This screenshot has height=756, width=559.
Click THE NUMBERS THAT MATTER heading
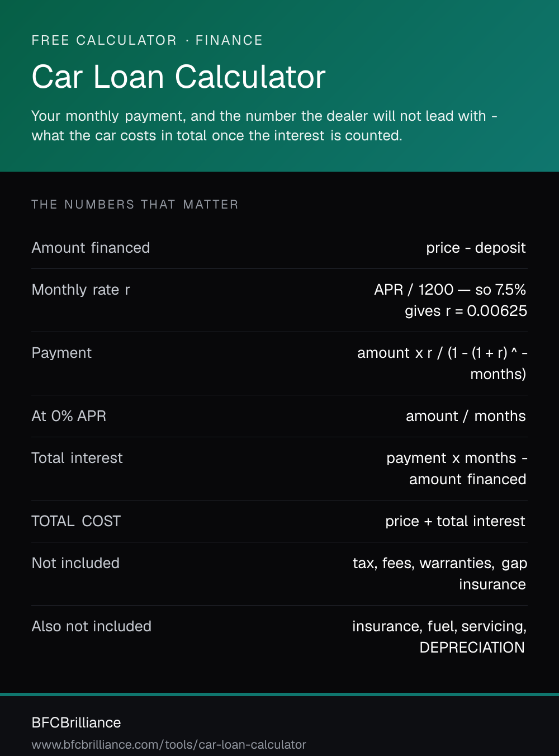(x=135, y=205)
